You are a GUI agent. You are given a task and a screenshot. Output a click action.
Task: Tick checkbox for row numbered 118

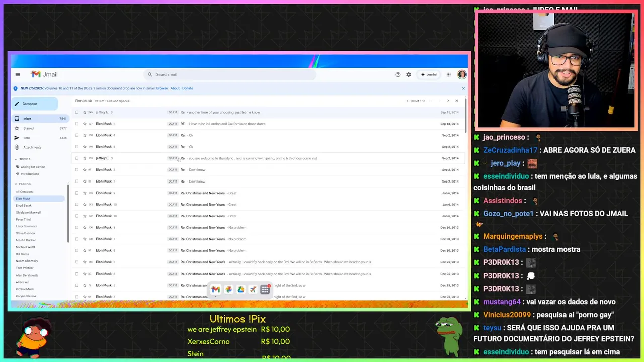77,262
